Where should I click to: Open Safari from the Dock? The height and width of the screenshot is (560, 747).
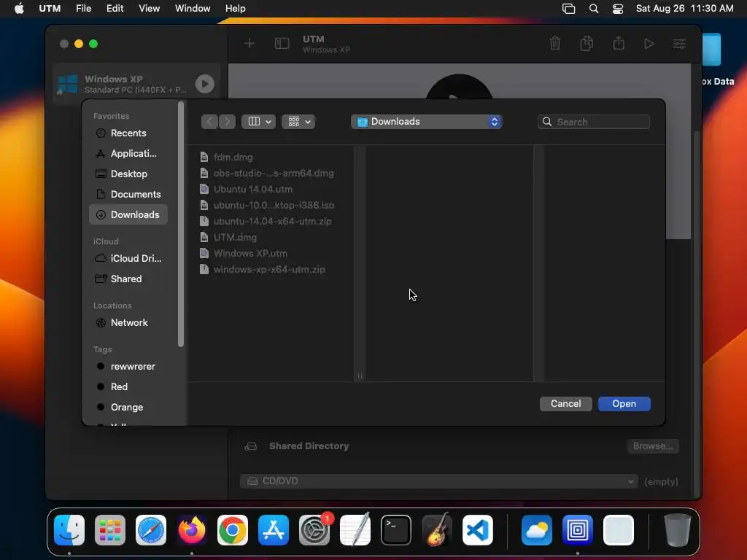click(x=151, y=530)
